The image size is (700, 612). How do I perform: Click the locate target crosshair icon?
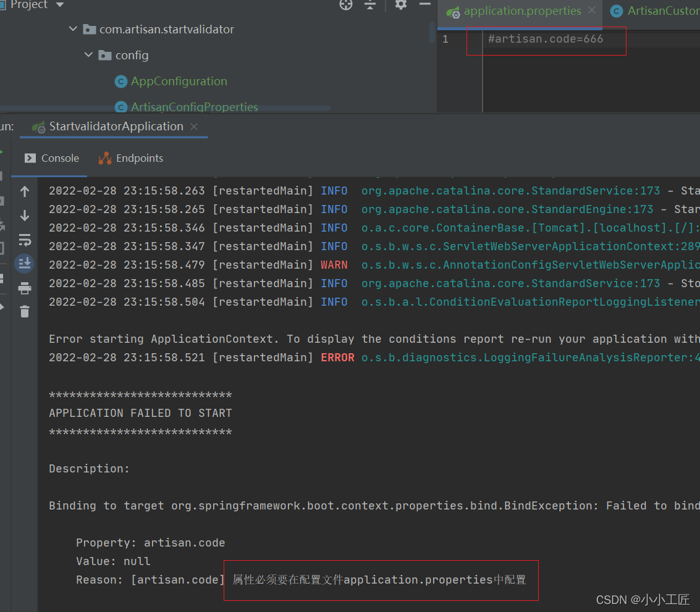(346, 5)
